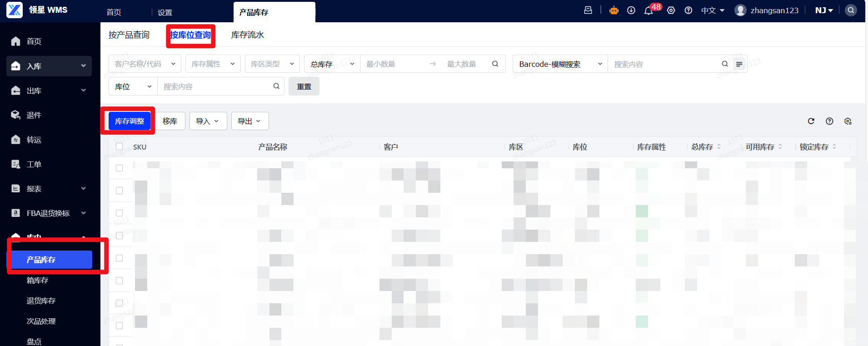Click the 首页 home icon in sidebar
This screenshot has width=868, height=346.
tap(16, 41)
